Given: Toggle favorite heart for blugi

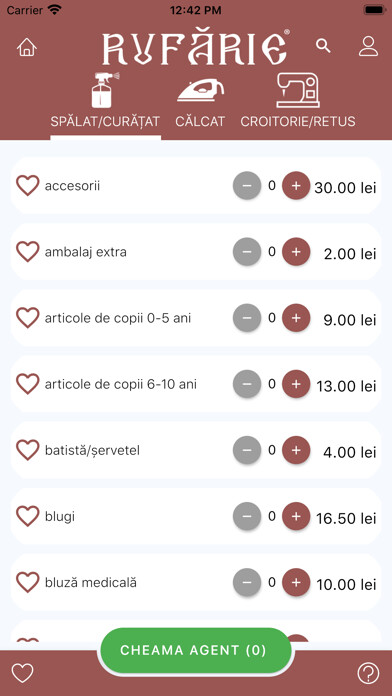Looking at the screenshot, I should (28, 516).
